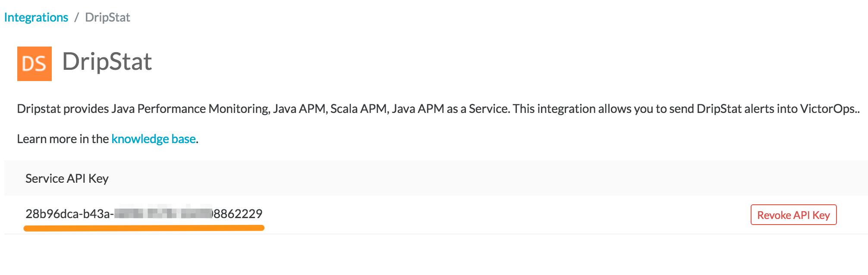Image resolution: width=868 pixels, height=275 pixels.
Task: Click the orange DripStat badge next to heading
Action: 35,63
